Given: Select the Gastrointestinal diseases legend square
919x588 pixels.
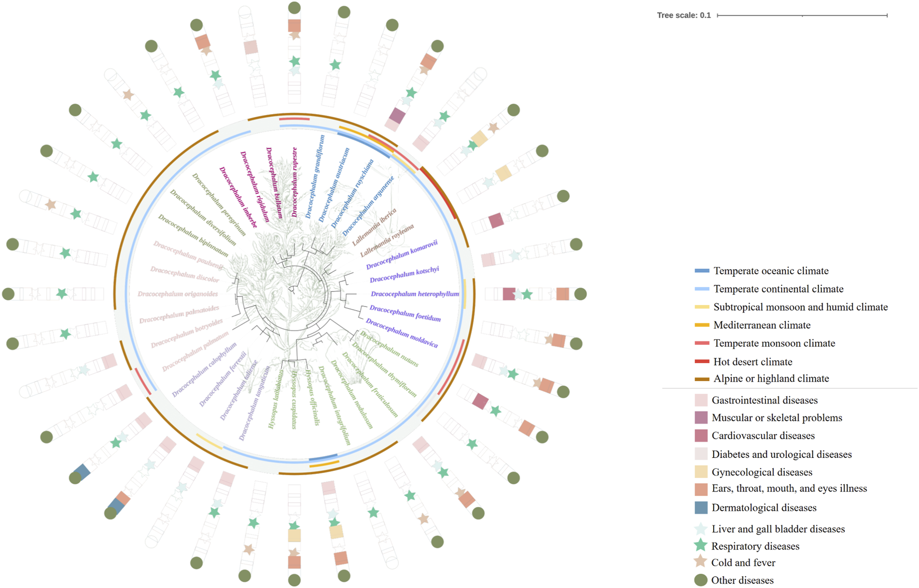Looking at the screenshot, I should pos(701,400).
